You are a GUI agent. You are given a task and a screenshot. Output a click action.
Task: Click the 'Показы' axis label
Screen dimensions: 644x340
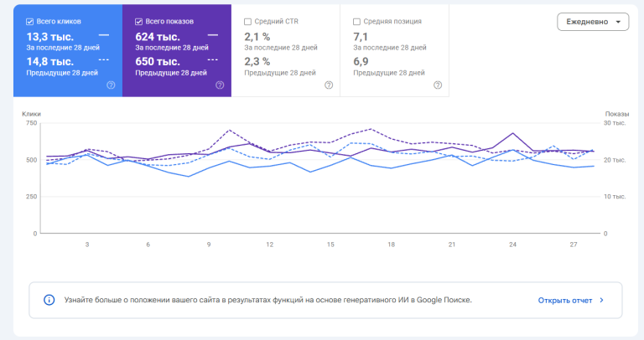[617, 114]
